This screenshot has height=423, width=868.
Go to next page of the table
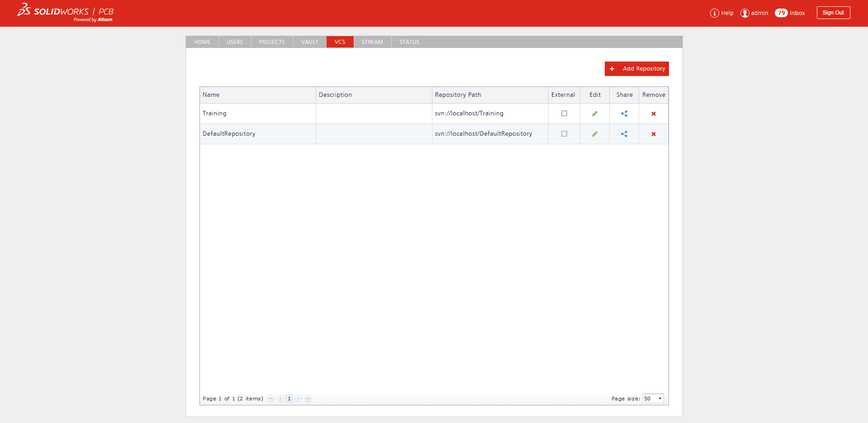point(299,399)
